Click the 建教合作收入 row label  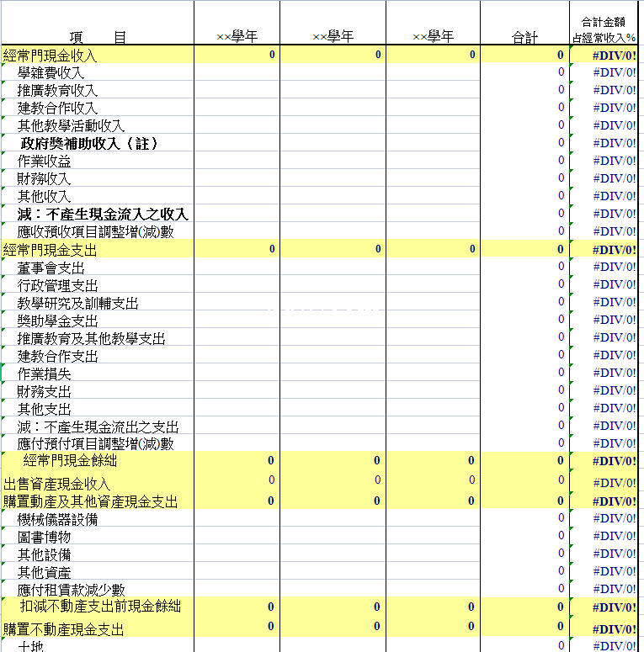point(57,109)
